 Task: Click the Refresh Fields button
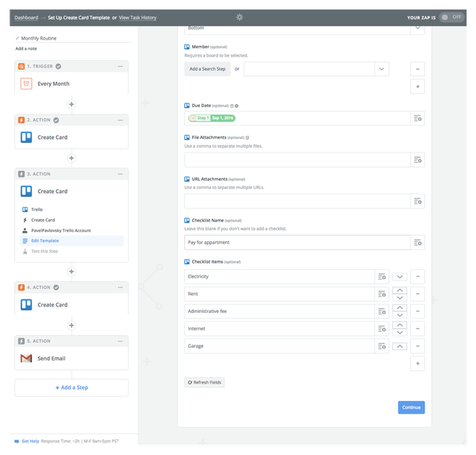[205, 383]
